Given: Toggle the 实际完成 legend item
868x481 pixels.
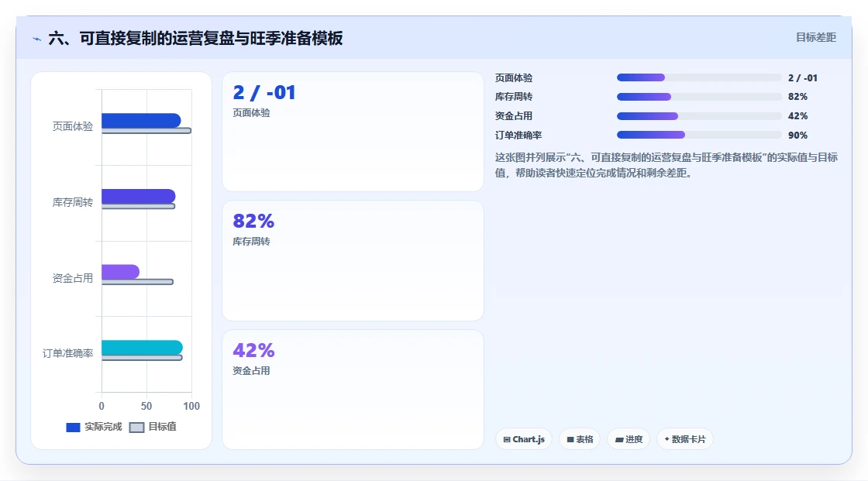Looking at the screenshot, I should click(x=94, y=427).
